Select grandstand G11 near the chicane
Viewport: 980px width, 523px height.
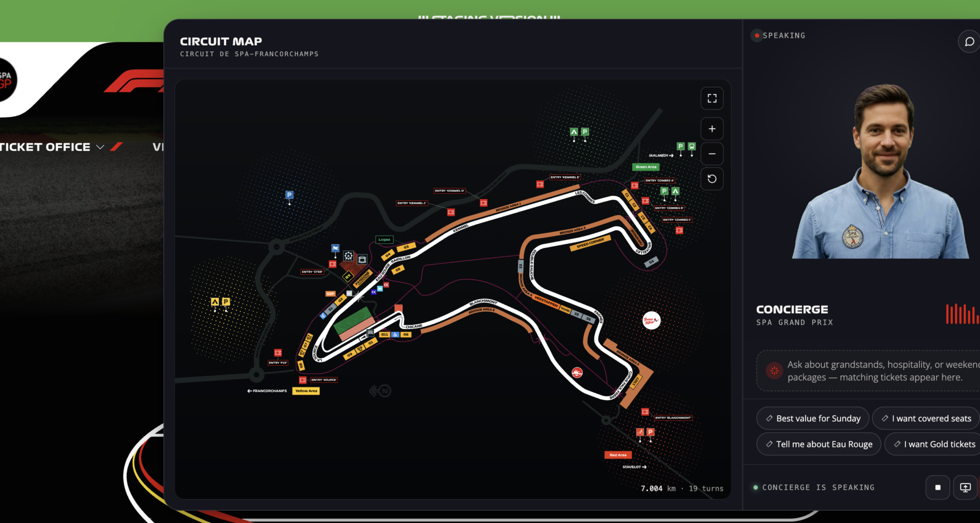click(384, 335)
